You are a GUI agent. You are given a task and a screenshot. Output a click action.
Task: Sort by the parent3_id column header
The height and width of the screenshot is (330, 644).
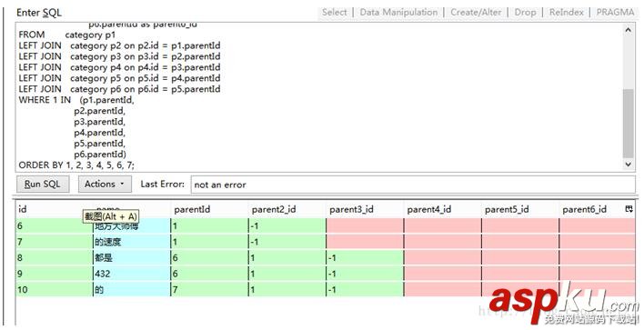click(365, 209)
